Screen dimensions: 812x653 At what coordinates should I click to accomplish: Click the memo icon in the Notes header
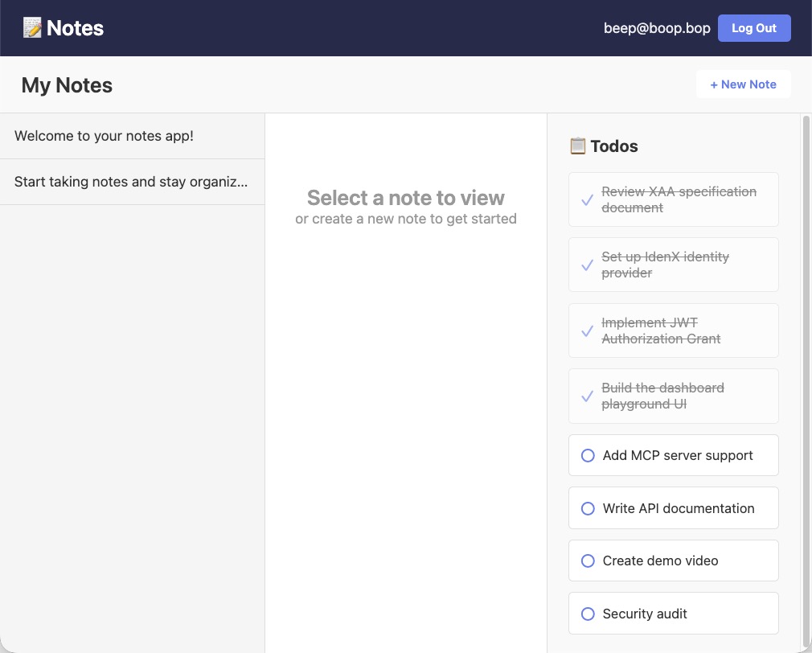click(33, 27)
